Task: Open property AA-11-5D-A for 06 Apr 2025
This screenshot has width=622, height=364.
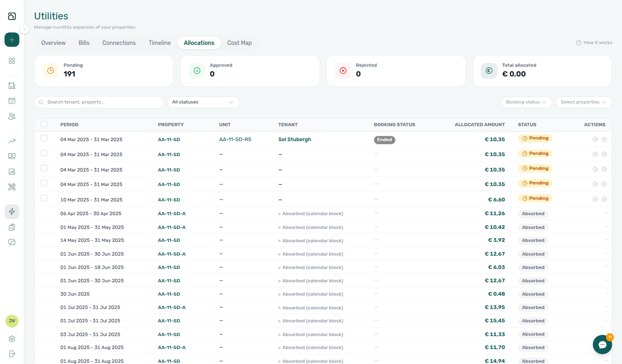Action: 172,214
